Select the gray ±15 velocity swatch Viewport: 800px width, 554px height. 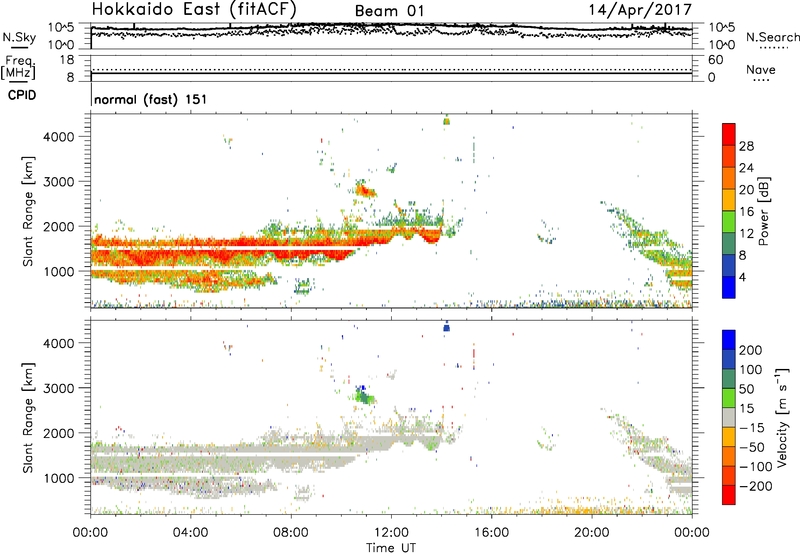click(x=729, y=417)
